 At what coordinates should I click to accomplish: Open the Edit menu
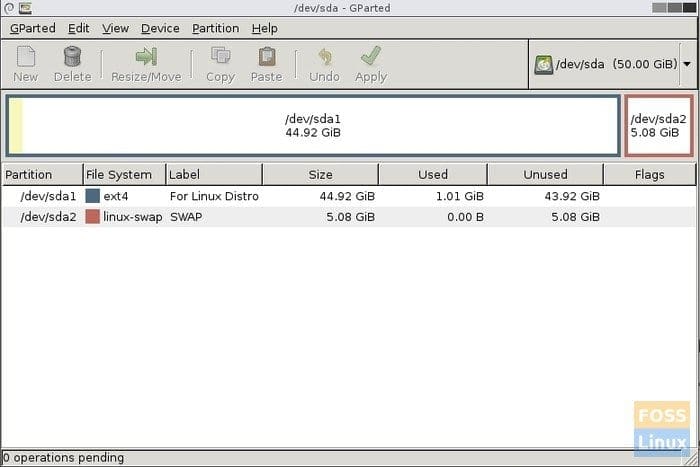coord(79,29)
